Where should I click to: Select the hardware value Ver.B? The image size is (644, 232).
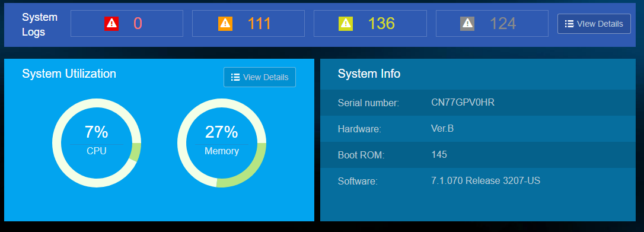[442, 129]
